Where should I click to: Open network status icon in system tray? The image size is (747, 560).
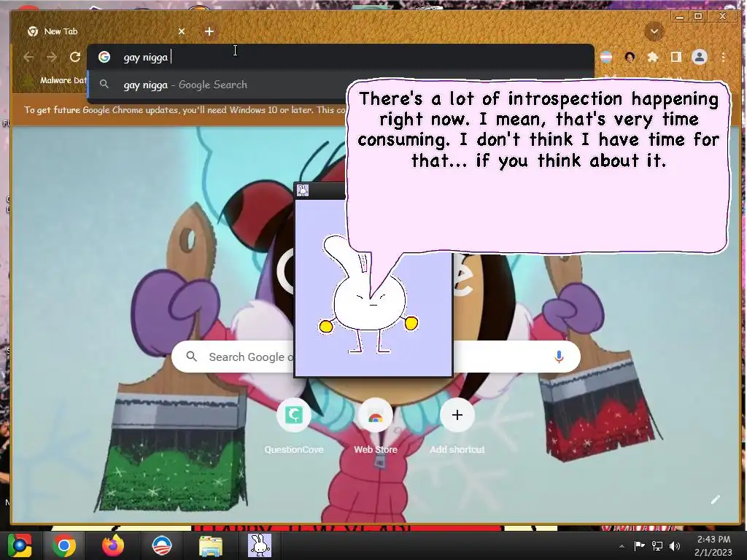tap(657, 545)
